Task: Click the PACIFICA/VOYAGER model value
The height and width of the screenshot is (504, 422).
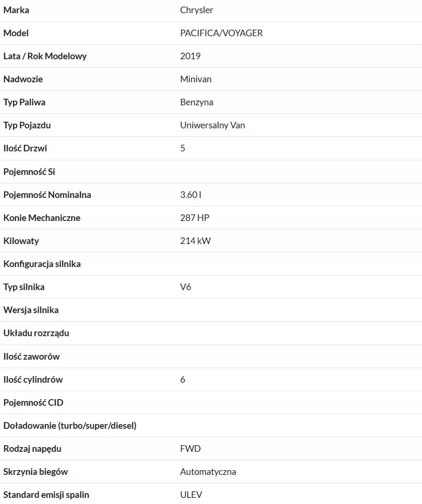Action: point(221,33)
